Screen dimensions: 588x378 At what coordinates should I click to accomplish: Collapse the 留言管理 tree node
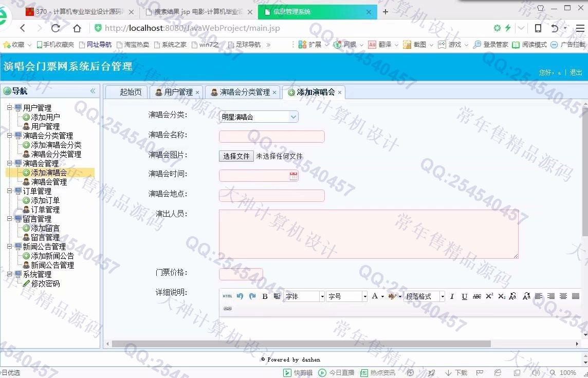coord(10,219)
